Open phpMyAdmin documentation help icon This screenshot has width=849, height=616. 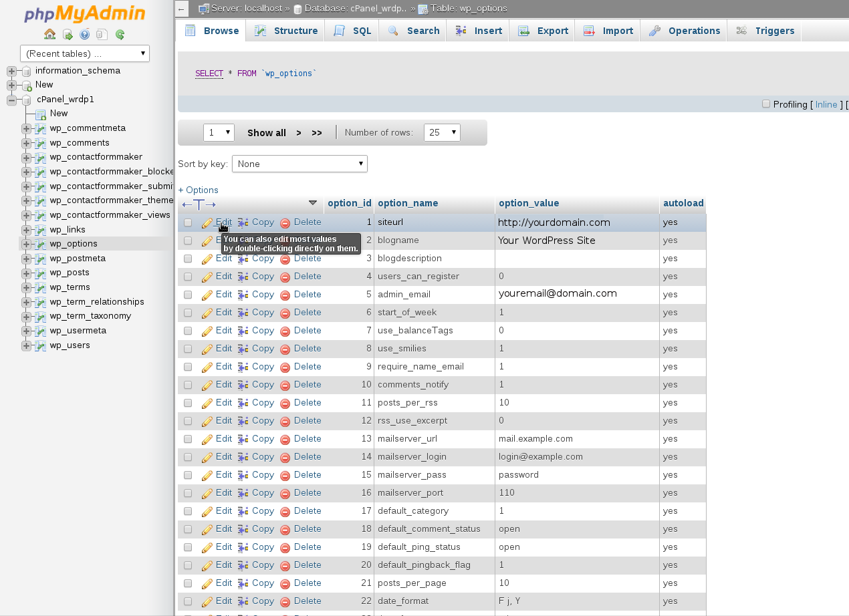pyautogui.click(x=84, y=34)
